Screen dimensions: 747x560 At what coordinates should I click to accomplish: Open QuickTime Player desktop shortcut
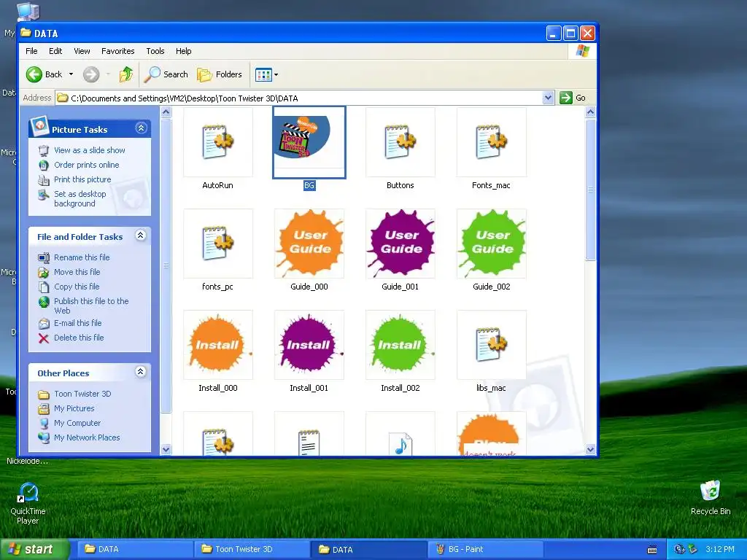click(28, 503)
